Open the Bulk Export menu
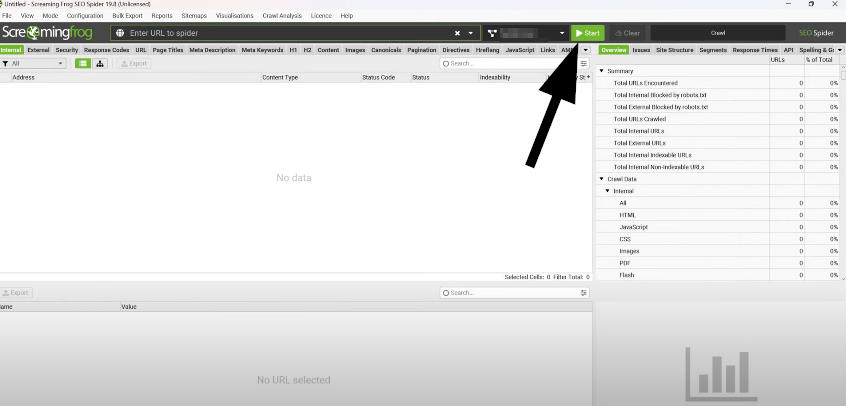Viewport: 846px width, 406px height. [x=127, y=16]
